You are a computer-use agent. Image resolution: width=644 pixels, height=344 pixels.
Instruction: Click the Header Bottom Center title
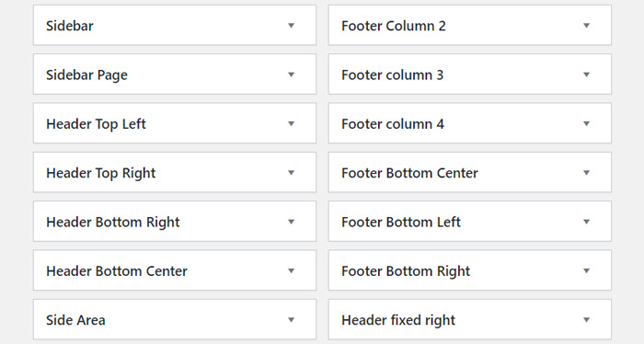click(117, 271)
